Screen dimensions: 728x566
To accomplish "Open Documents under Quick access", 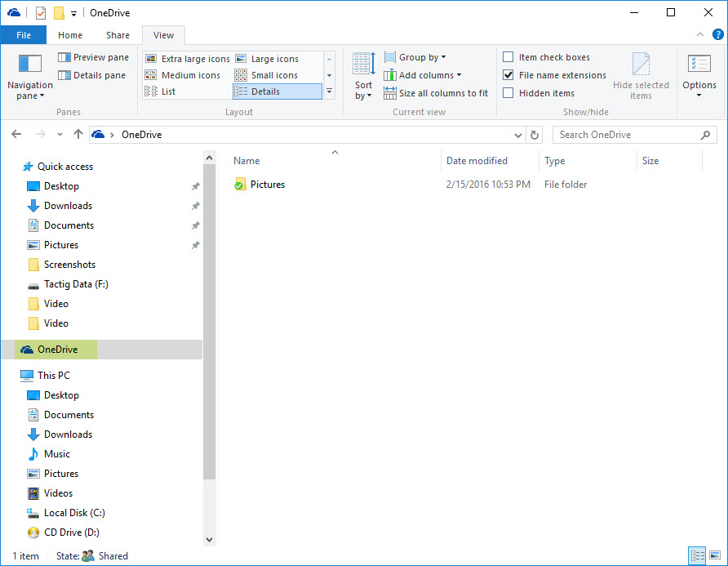I will 69,225.
